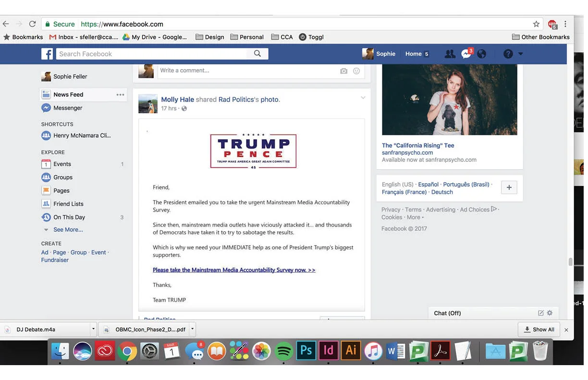Open OBMC_Icon PDF download menu arrow
Viewport: 588px width, 380px height.
[192, 330]
